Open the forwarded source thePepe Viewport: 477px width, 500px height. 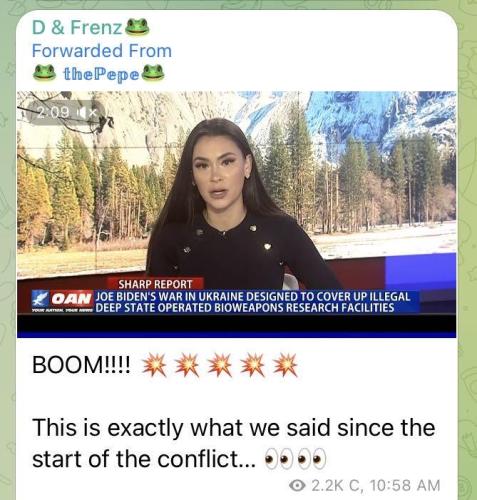pos(101,74)
